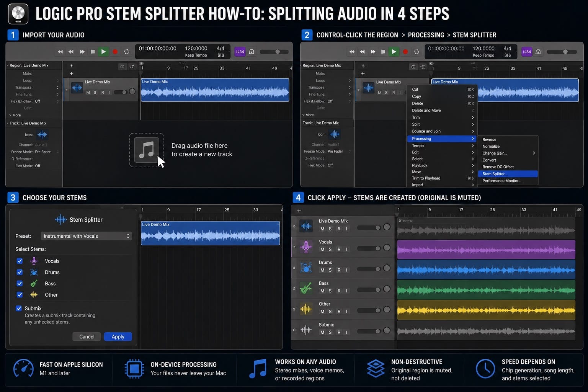Click the Vocals track volume slider, step 4
The height and width of the screenshot is (392, 588).
tap(369, 248)
